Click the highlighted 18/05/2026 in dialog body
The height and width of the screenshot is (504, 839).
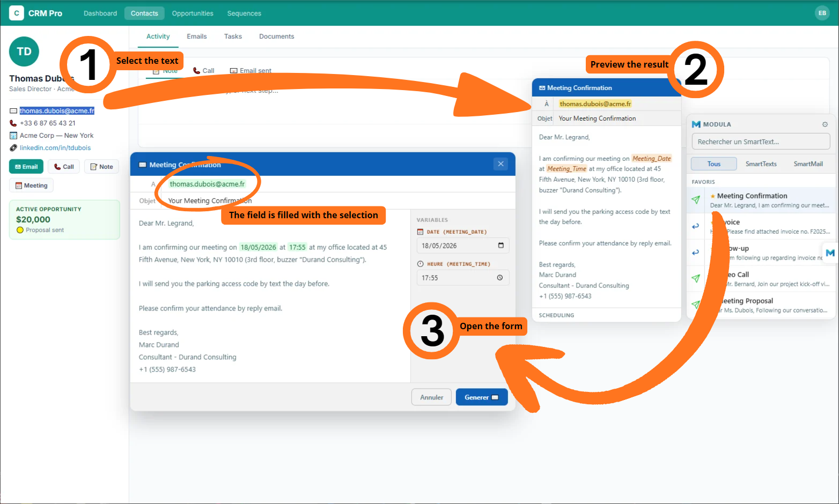[x=258, y=247]
